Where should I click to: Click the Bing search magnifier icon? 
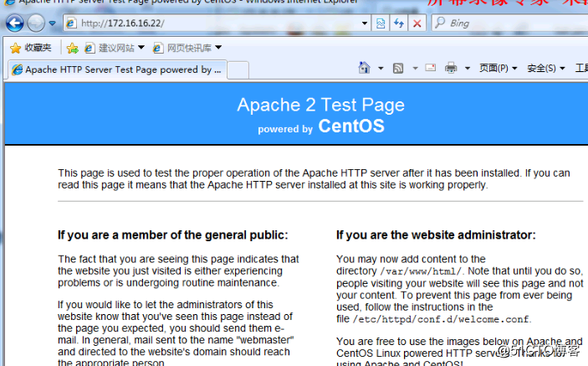coord(440,23)
